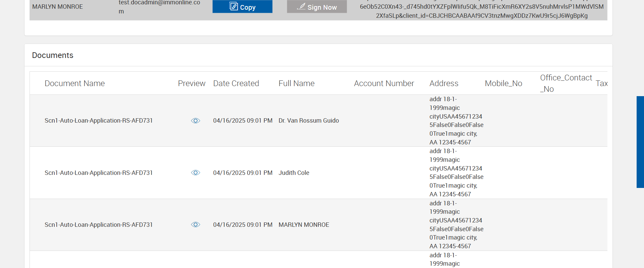
Task: Click the Documents section heading
Action: [53, 55]
